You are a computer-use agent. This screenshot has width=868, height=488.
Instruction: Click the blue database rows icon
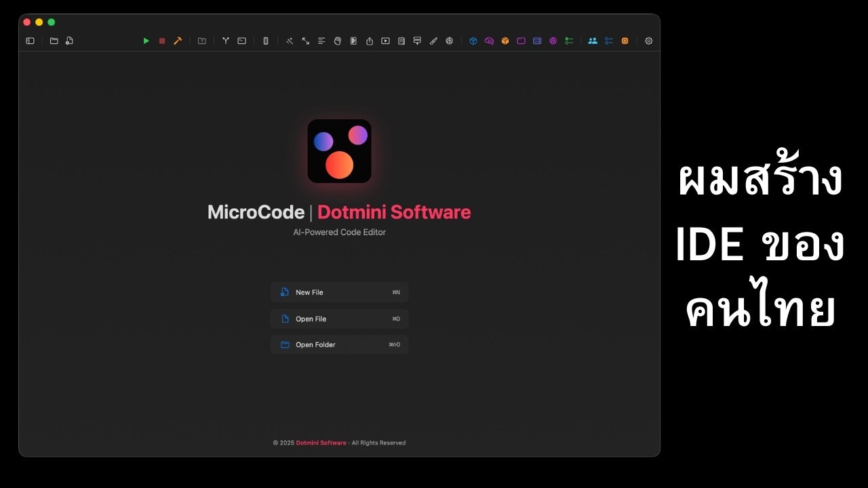[x=537, y=41]
